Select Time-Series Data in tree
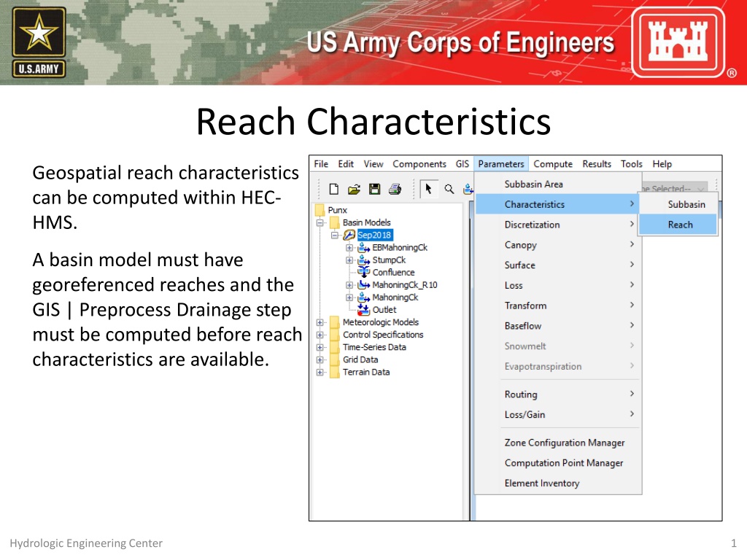 (374, 347)
